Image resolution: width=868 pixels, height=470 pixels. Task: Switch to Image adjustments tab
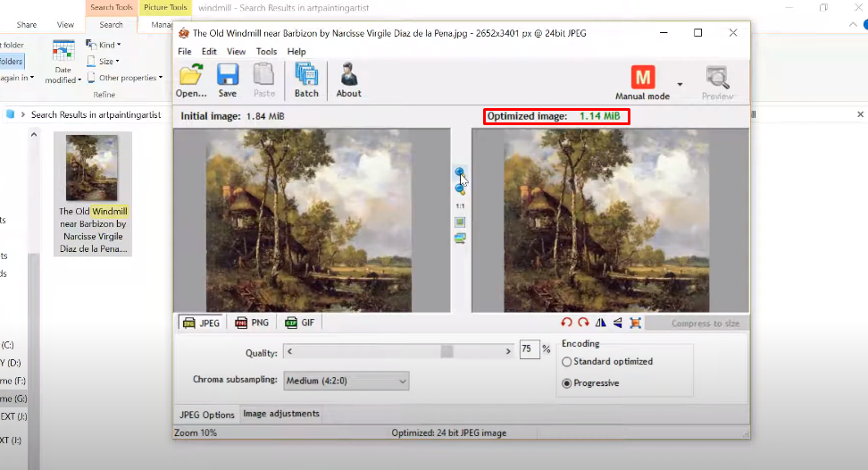pyautogui.click(x=281, y=414)
